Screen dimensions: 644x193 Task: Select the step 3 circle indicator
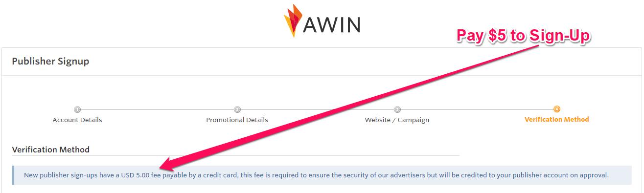397,109
